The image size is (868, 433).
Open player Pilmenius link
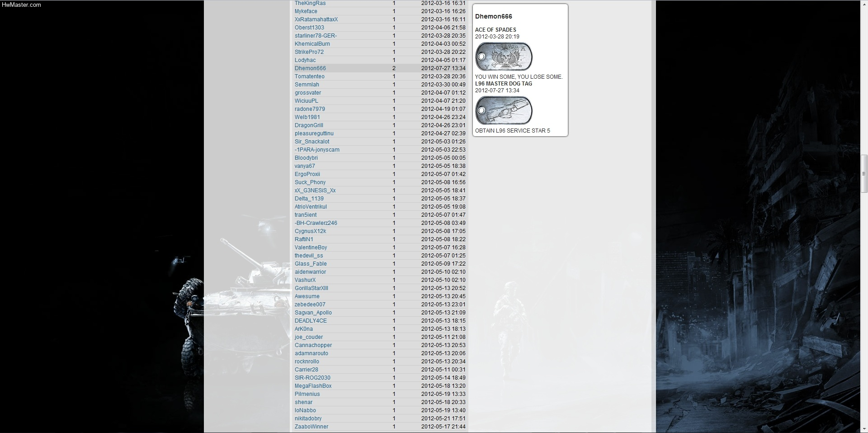click(x=307, y=394)
